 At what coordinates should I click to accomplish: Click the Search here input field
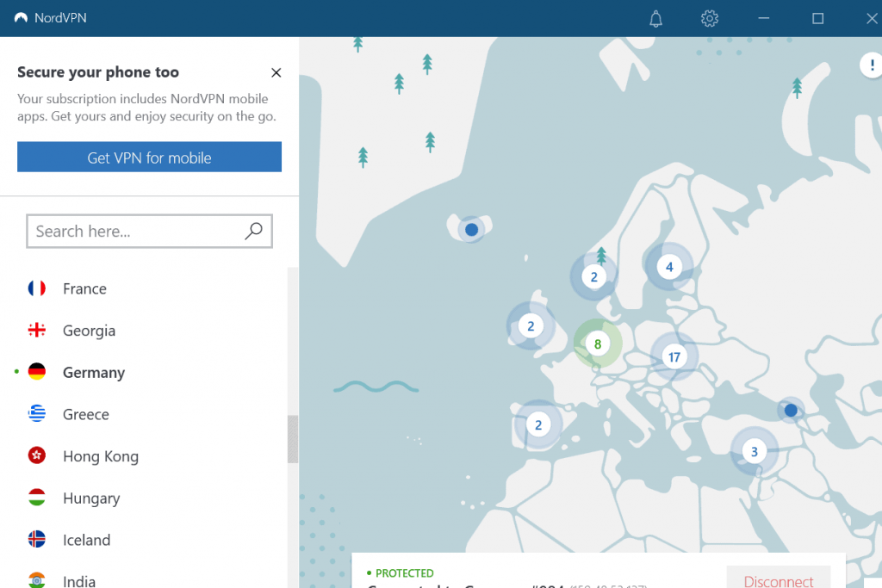pyautogui.click(x=129, y=231)
